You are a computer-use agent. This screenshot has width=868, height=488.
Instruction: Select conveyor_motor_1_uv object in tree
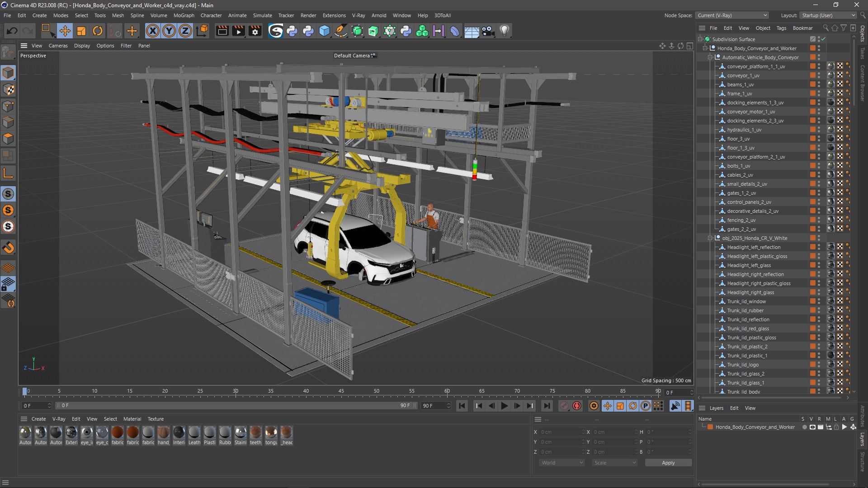[x=751, y=112]
